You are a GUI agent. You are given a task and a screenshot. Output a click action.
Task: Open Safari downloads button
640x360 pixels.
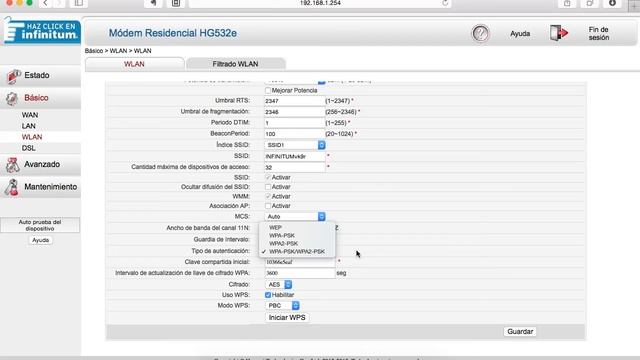(x=612, y=3)
